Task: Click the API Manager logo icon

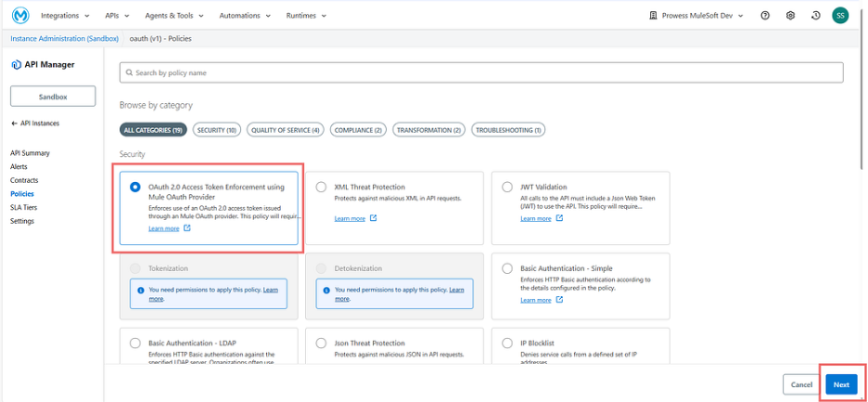Action: (16, 65)
